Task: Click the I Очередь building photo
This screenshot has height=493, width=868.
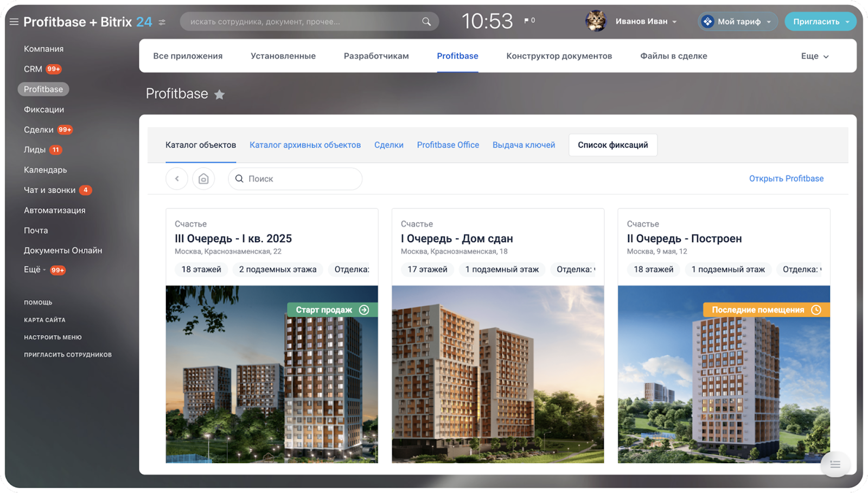Action: 498,375
